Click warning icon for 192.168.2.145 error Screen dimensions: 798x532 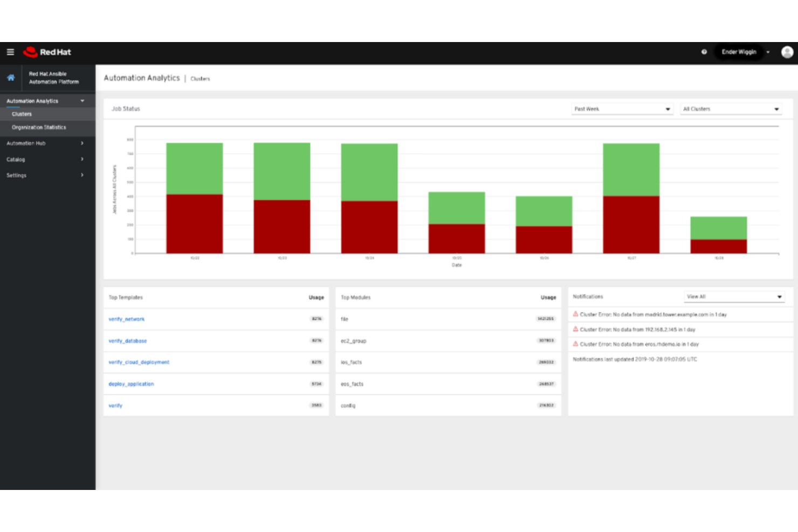pos(575,329)
